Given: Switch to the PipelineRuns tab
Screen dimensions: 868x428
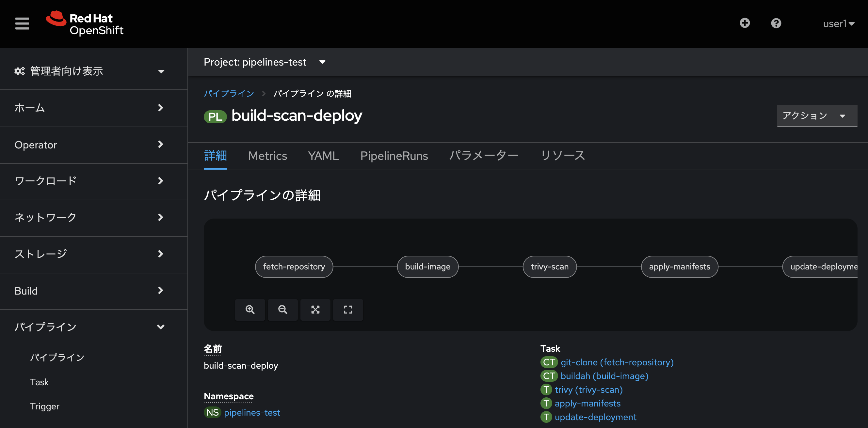Looking at the screenshot, I should tap(394, 156).
